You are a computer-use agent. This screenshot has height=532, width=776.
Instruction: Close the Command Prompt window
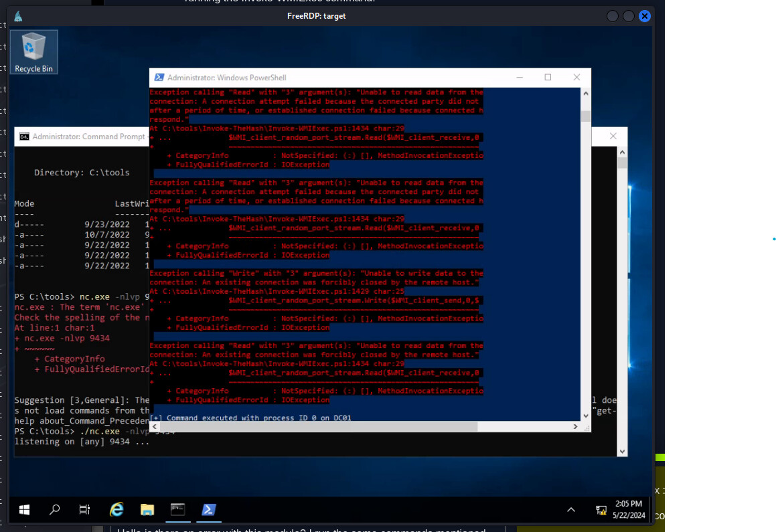tap(613, 137)
